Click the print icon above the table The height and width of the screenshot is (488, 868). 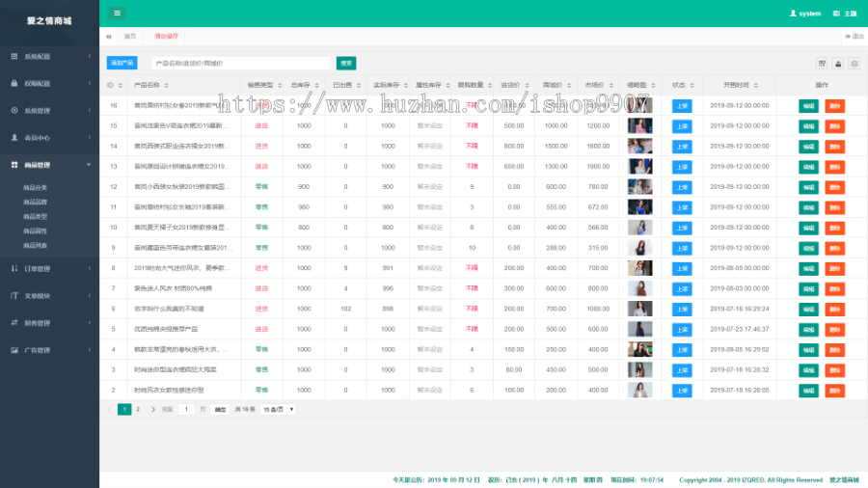(x=854, y=63)
